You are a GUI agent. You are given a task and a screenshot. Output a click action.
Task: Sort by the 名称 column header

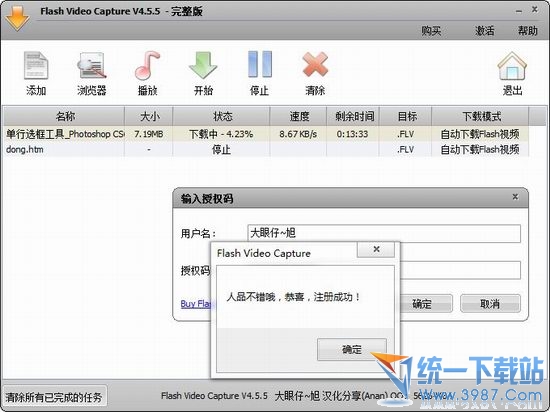(x=64, y=116)
